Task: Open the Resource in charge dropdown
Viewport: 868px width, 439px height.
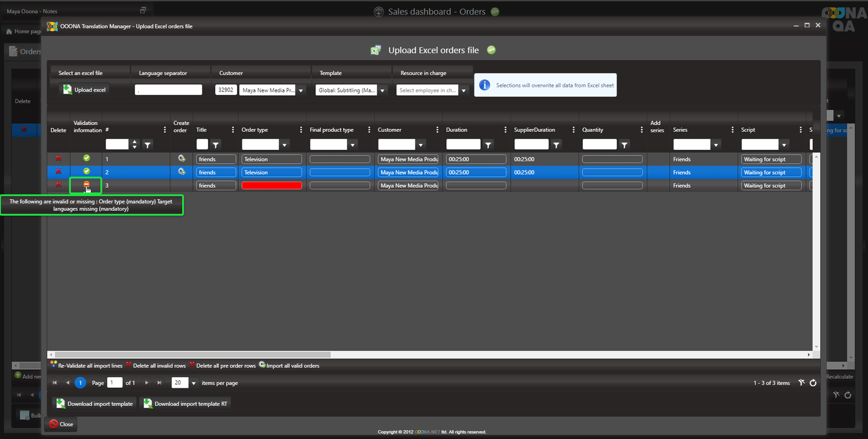Action: point(464,90)
